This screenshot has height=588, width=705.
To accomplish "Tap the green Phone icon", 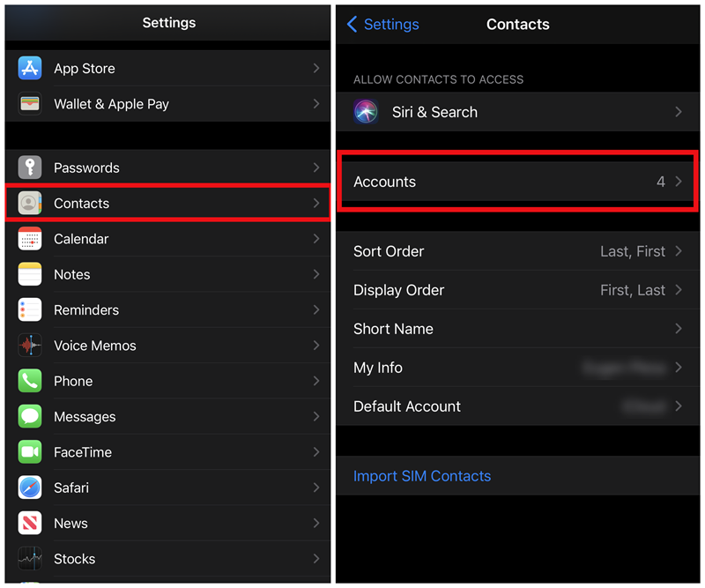I will point(30,381).
